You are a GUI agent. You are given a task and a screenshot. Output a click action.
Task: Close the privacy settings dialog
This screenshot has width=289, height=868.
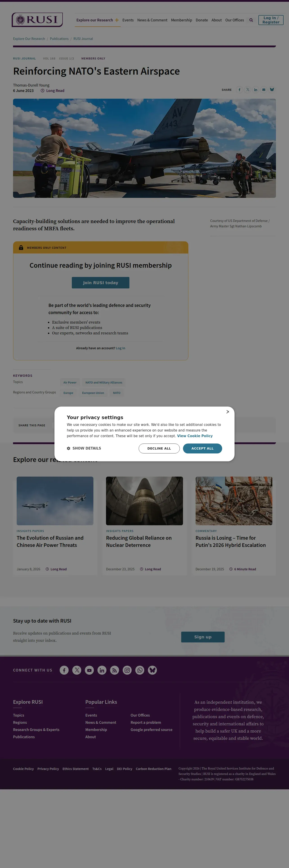pyautogui.click(x=228, y=412)
